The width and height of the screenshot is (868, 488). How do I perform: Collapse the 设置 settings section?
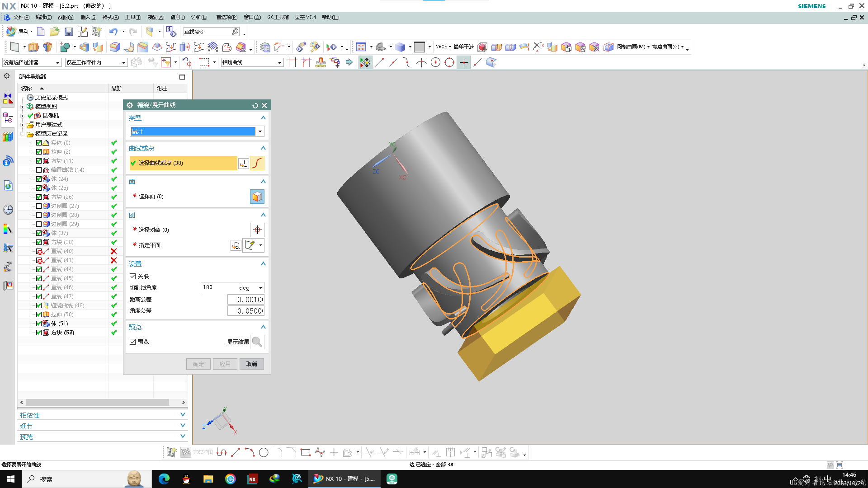(263, 264)
